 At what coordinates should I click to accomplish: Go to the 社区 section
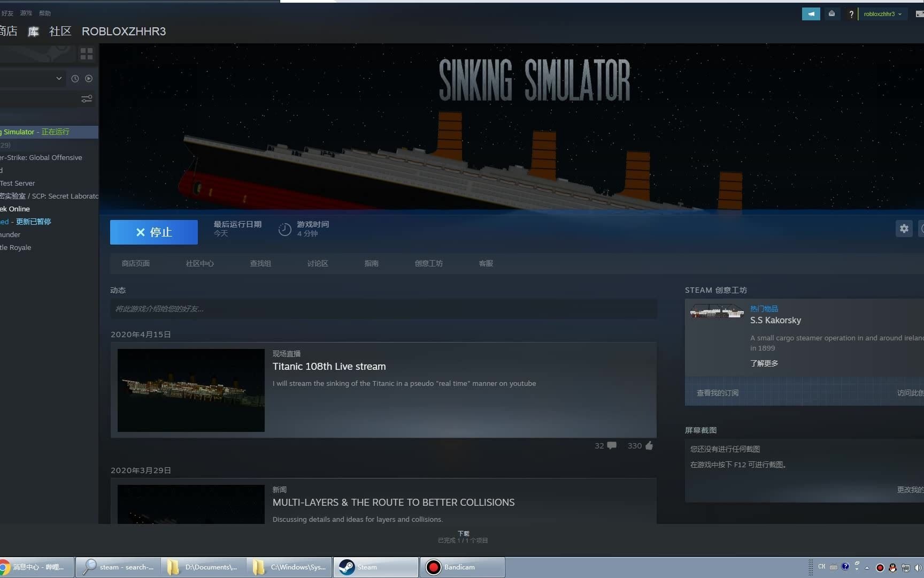(60, 32)
